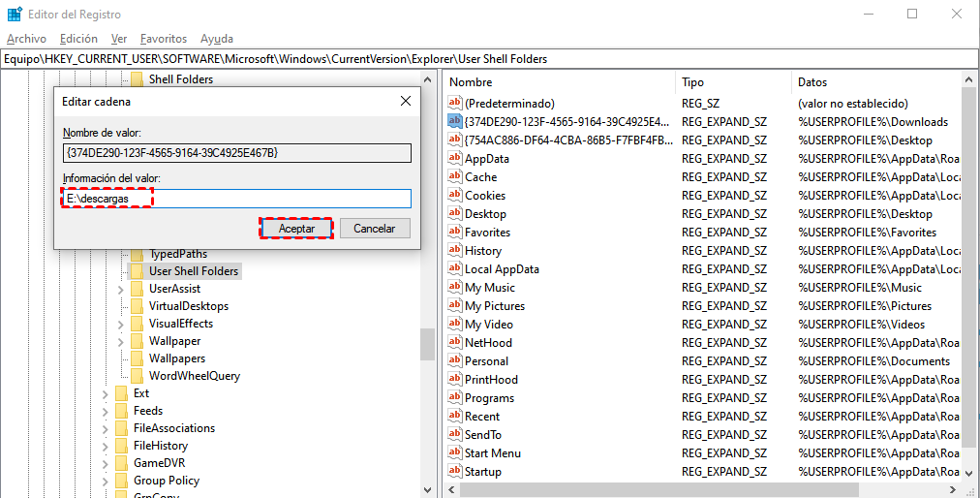Image resolution: width=980 pixels, height=498 pixels.
Task: Click the NetHood value icon
Action: click(x=455, y=342)
